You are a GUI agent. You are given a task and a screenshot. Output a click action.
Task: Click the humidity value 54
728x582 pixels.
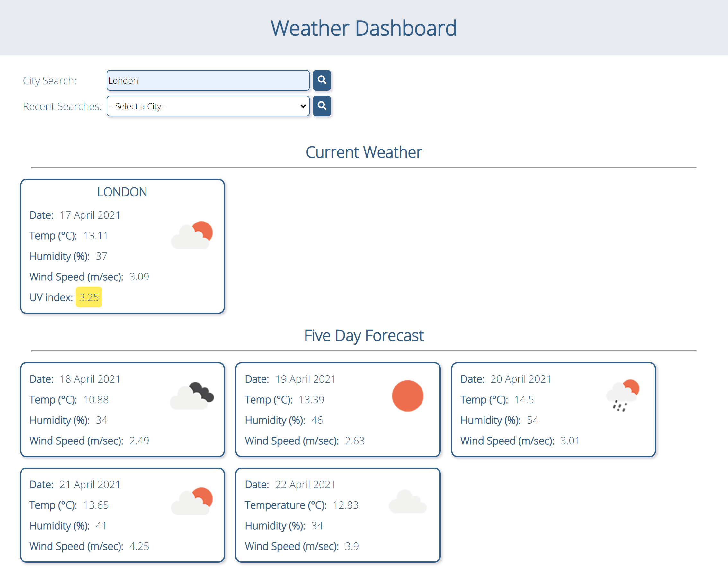(532, 420)
